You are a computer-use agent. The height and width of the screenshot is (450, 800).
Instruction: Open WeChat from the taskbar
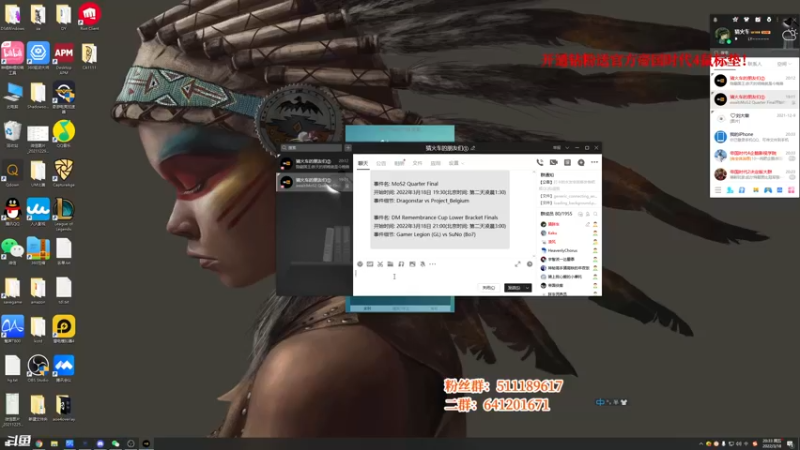coord(115,443)
